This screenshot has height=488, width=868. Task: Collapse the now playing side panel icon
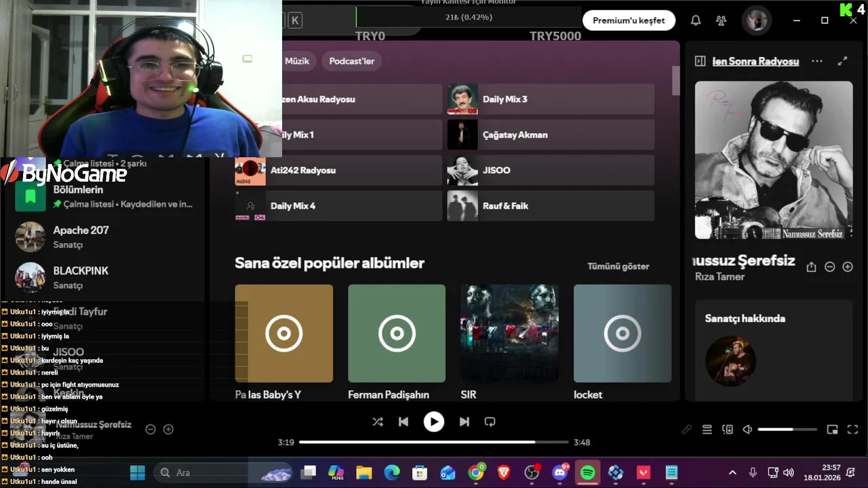(x=701, y=61)
